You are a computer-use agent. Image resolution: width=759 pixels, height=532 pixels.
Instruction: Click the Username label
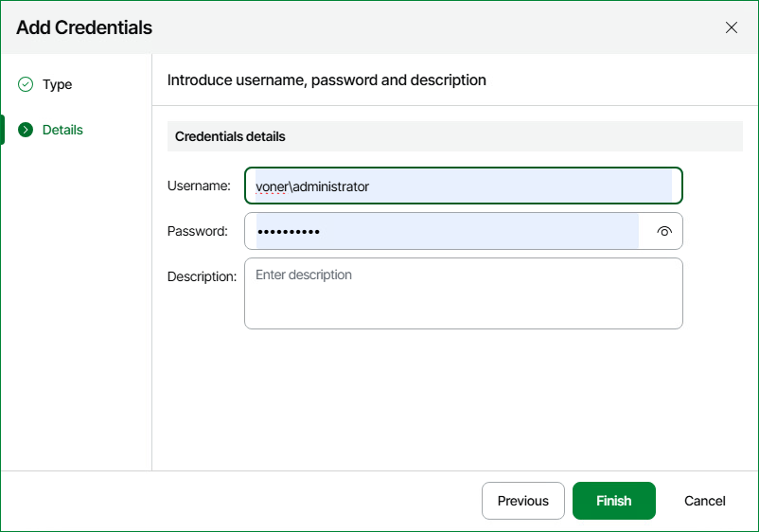click(199, 186)
